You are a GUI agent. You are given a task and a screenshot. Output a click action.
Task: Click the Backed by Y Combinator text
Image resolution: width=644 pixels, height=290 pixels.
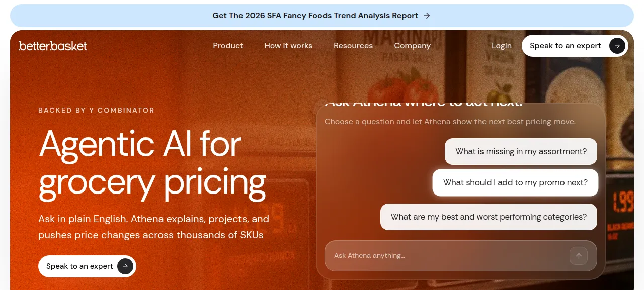[x=97, y=110]
